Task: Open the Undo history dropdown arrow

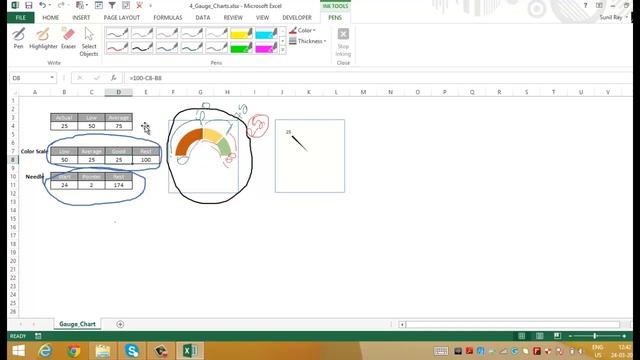Action: [50, 5]
